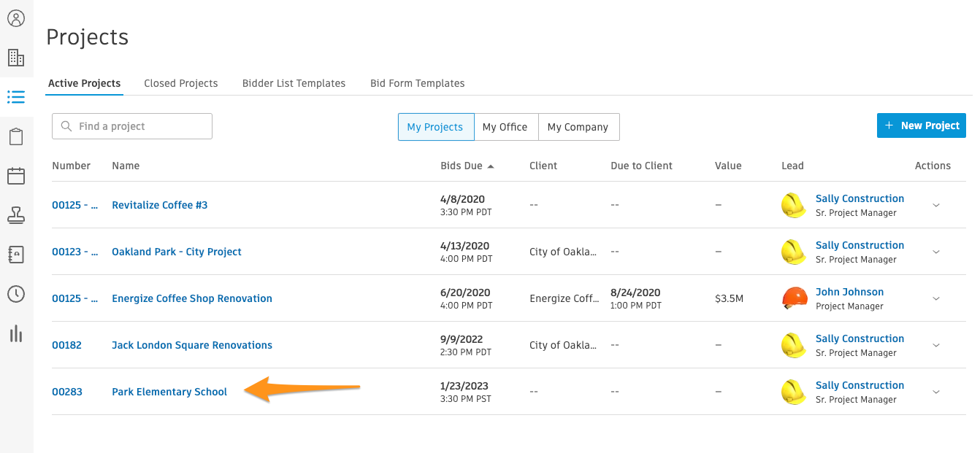Click the 8/24/2020 due to client date

pos(635,292)
